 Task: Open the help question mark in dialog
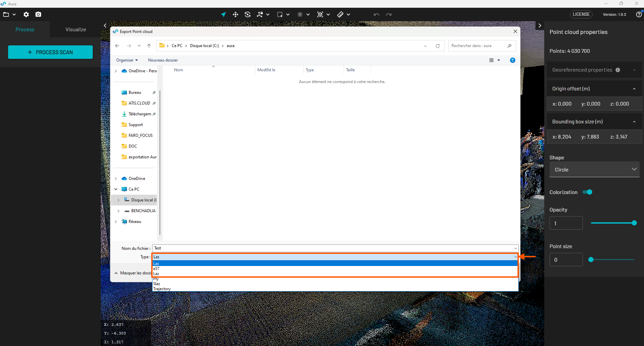tap(512, 60)
